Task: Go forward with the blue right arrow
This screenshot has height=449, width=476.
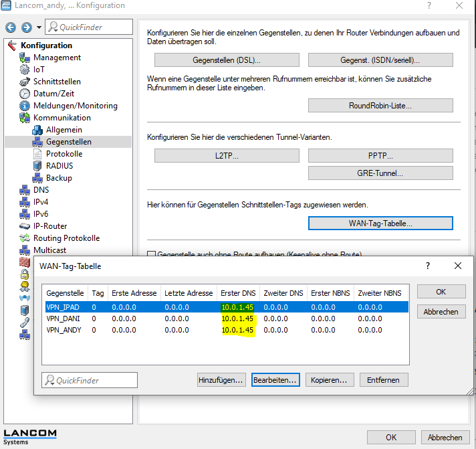Action: click(x=27, y=27)
